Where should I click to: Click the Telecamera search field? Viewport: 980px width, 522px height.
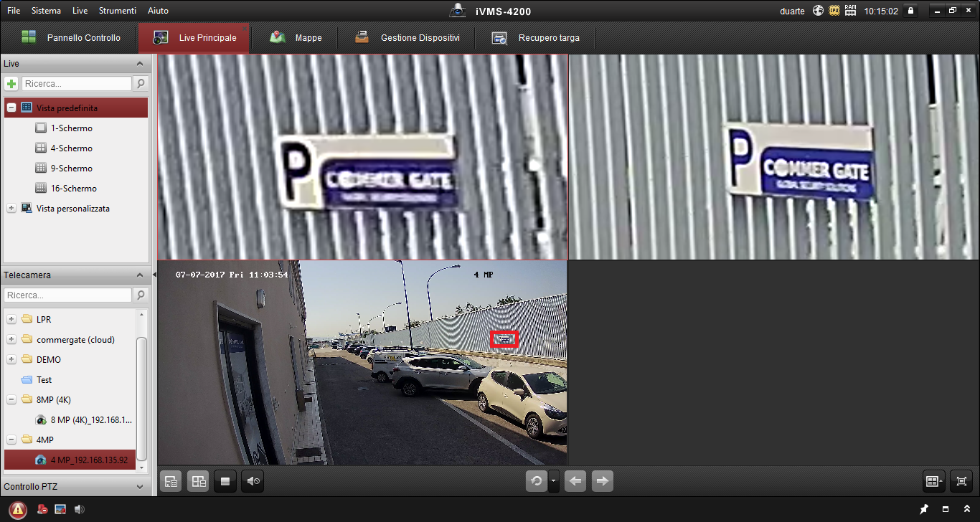(68, 295)
